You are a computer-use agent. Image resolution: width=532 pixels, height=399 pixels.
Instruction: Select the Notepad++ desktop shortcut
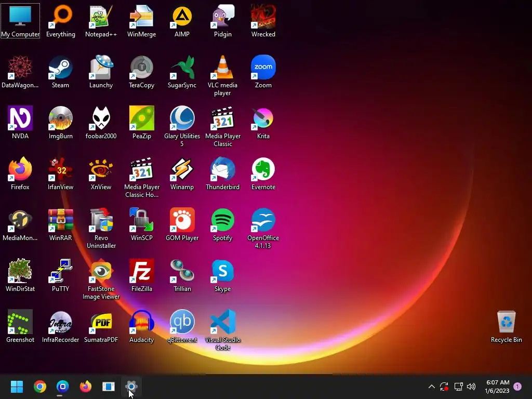pos(101,16)
